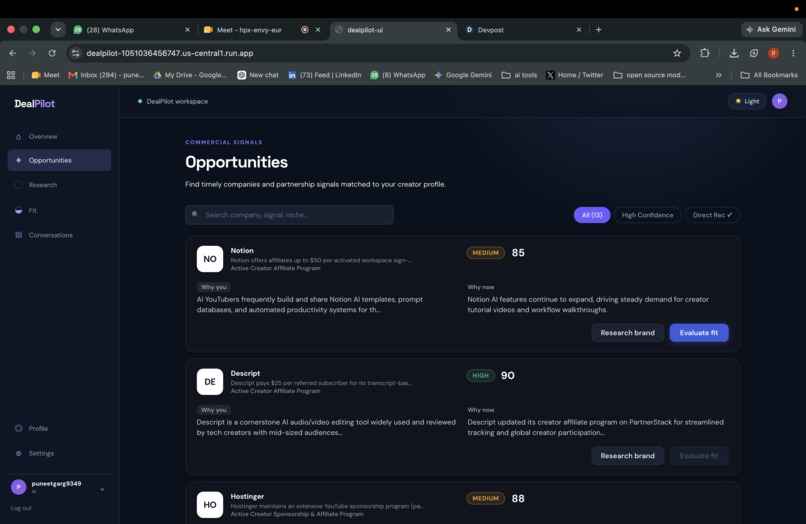Click the Conversations square icon

pyautogui.click(x=19, y=235)
